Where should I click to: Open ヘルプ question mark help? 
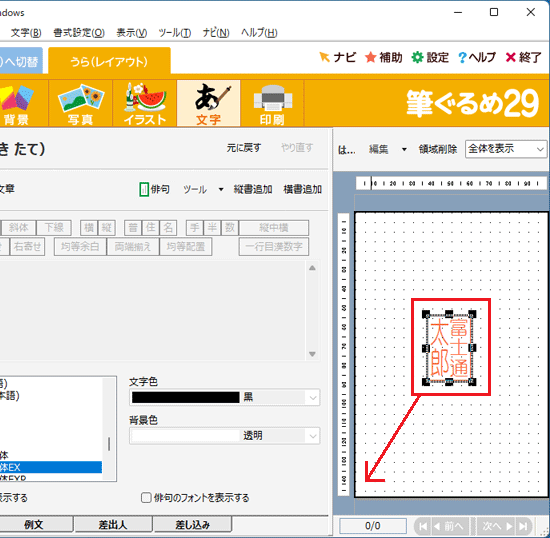477,57
